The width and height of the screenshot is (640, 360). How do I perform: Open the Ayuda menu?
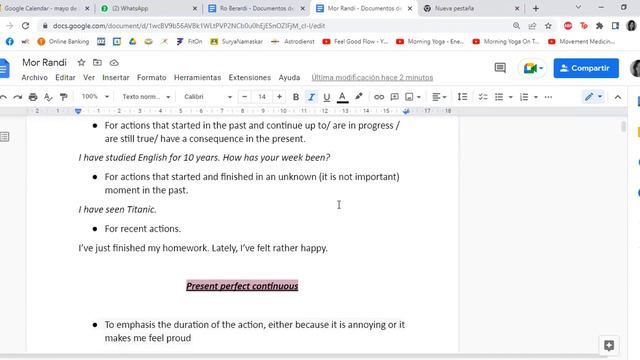coord(289,78)
